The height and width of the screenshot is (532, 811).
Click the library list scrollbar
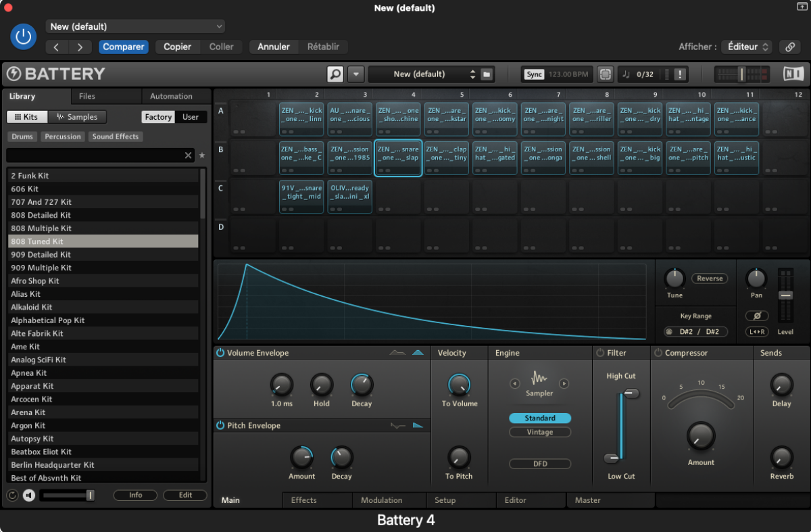pyautogui.click(x=203, y=194)
